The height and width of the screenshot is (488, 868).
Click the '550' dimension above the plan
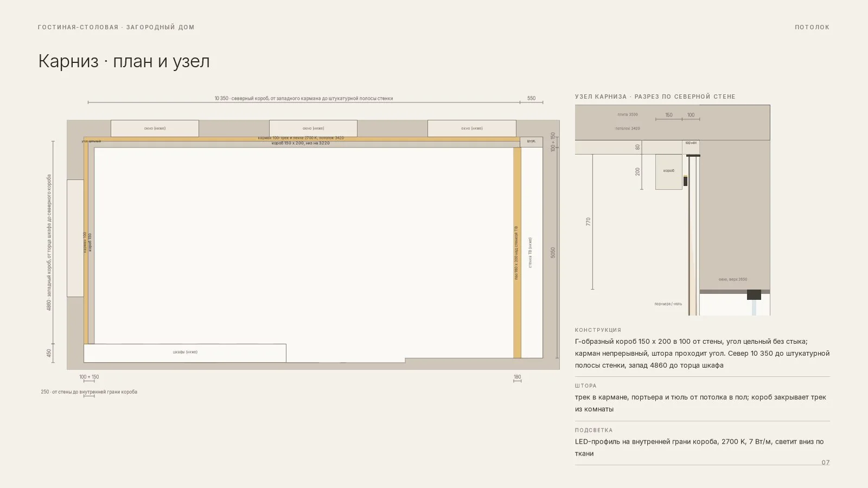click(531, 99)
